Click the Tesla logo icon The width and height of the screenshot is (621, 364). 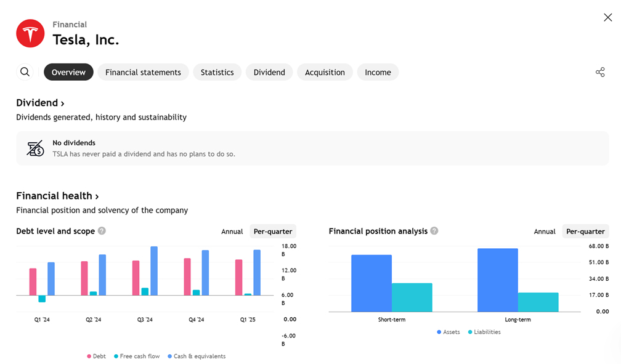[30, 33]
